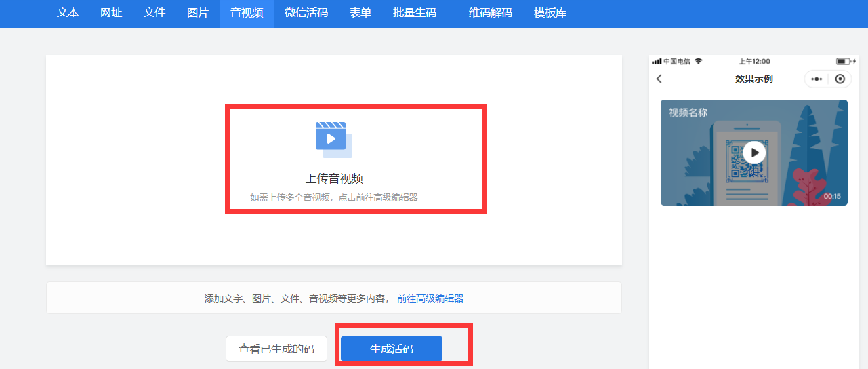Switch to the 网址 tab
Screen dimensions: 868x369
(111, 13)
